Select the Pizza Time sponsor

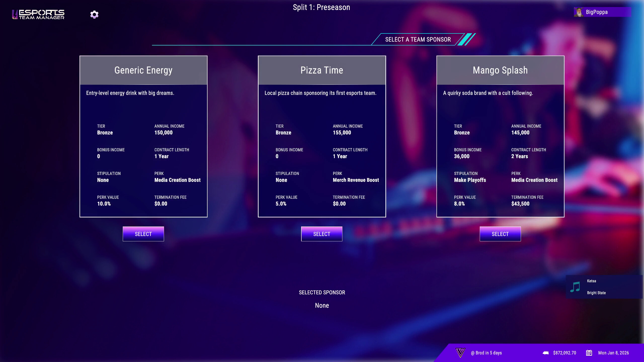322,234
